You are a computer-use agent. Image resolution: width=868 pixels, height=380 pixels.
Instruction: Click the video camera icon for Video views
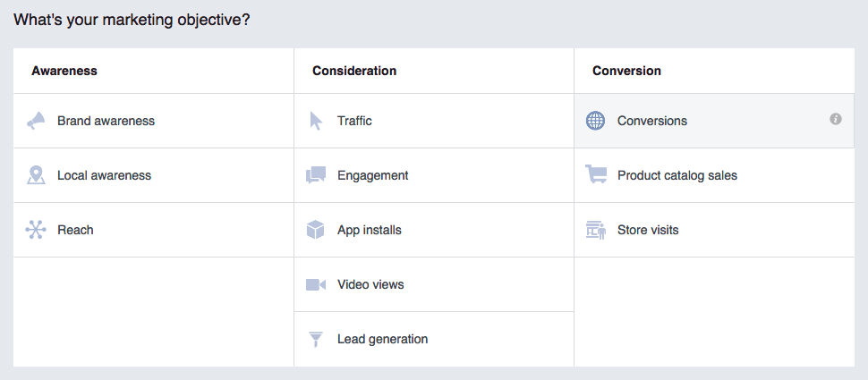(316, 284)
